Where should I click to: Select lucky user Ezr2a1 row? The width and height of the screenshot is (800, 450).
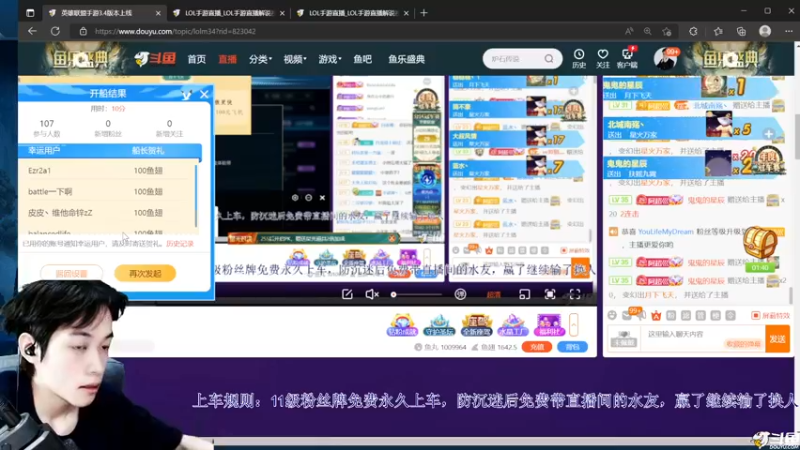click(x=107, y=170)
